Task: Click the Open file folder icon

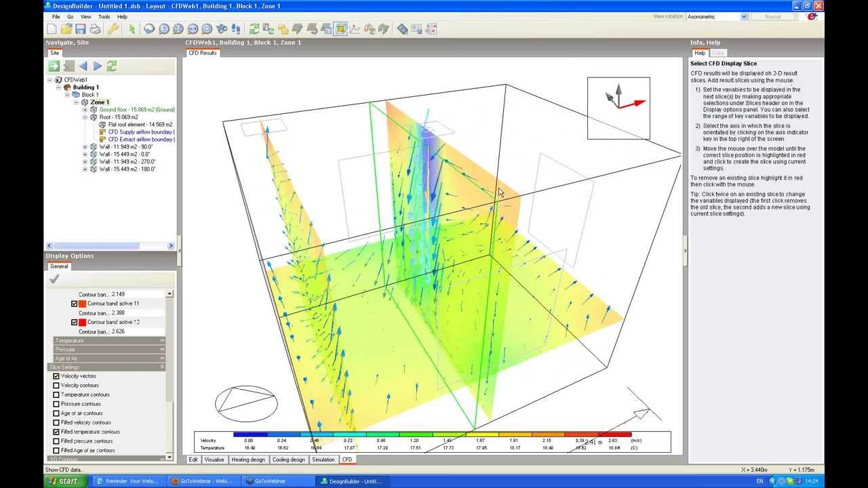Action: [66, 29]
